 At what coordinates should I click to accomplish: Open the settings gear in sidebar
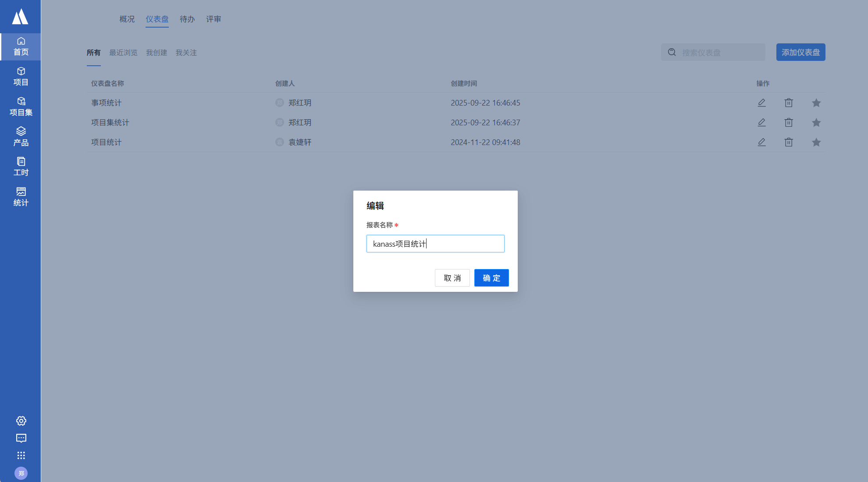pyautogui.click(x=21, y=421)
